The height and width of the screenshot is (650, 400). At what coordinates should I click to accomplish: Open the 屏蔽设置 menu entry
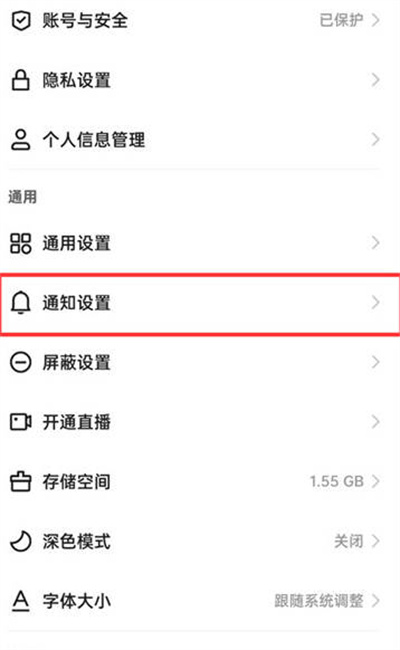pos(200,362)
